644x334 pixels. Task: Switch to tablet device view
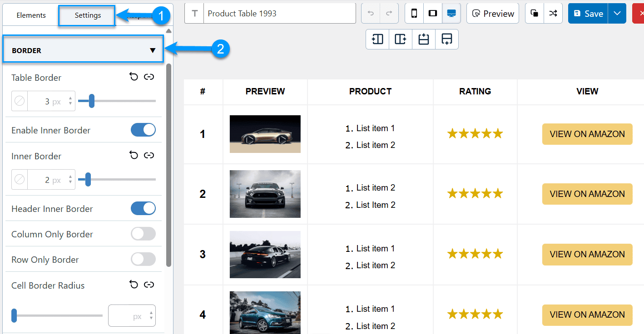coord(433,14)
